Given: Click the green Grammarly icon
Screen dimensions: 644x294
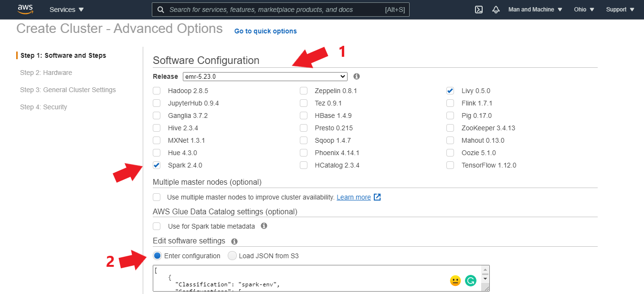Looking at the screenshot, I should point(471,281).
